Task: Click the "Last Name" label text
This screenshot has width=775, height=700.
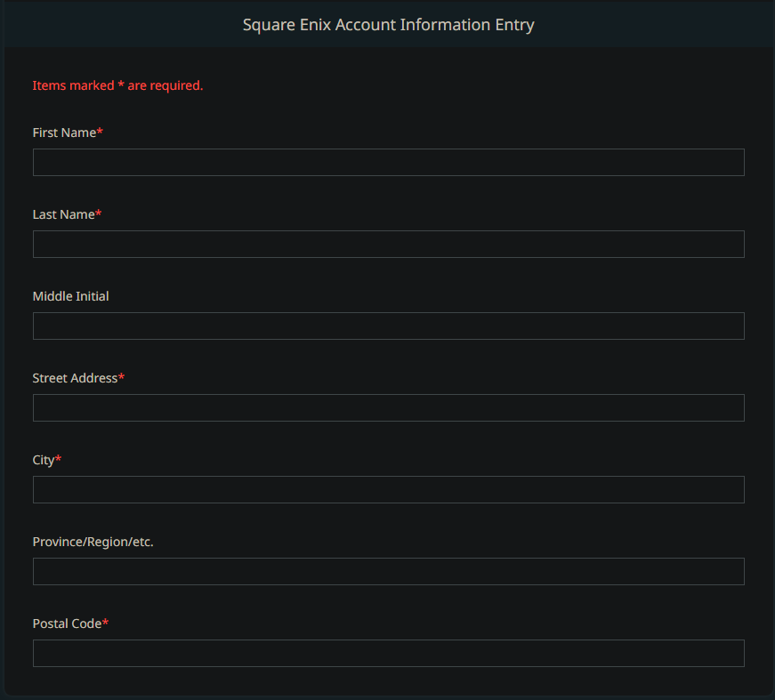Action: click(63, 214)
